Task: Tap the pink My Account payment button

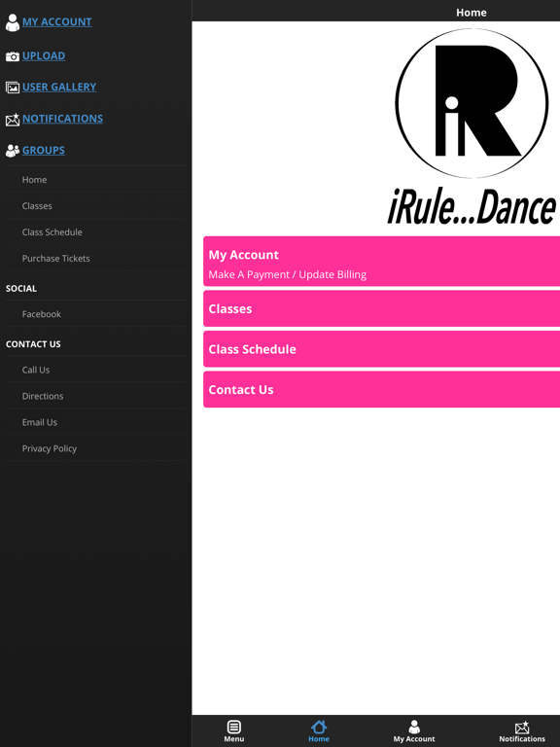Action: coord(381,262)
